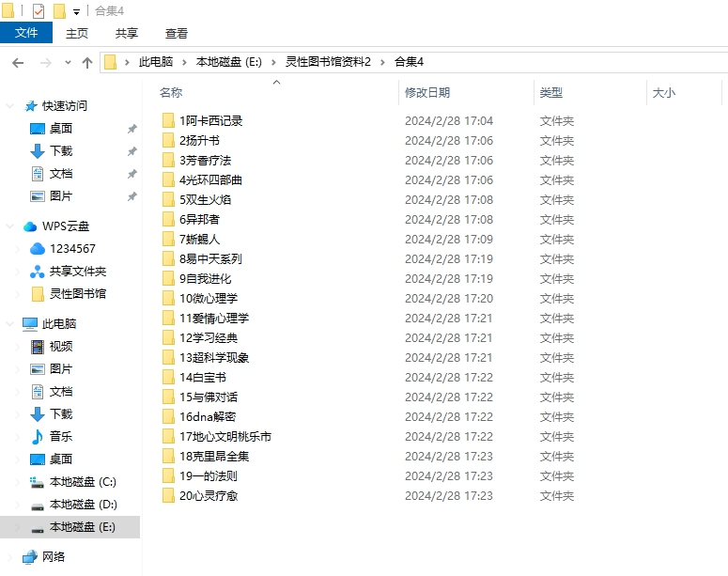Image resolution: width=728 pixels, height=576 pixels.
Task: Open pinned 下载 under Quick access
Action: (x=61, y=151)
